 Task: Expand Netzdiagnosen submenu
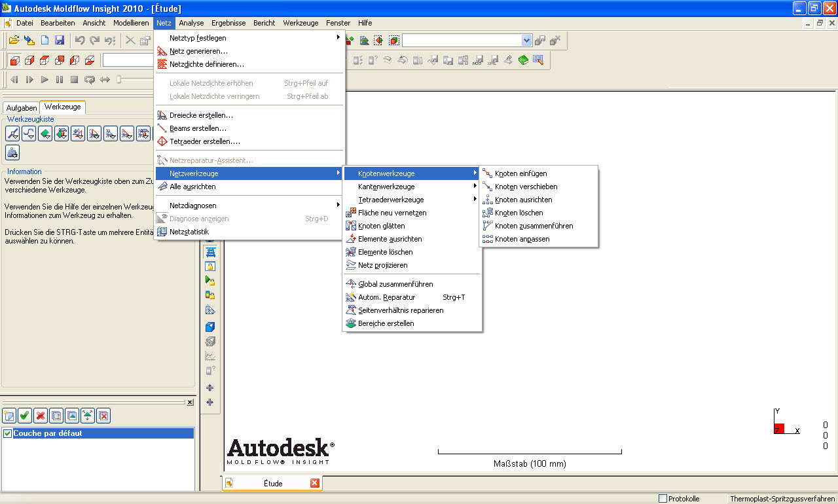click(x=249, y=206)
